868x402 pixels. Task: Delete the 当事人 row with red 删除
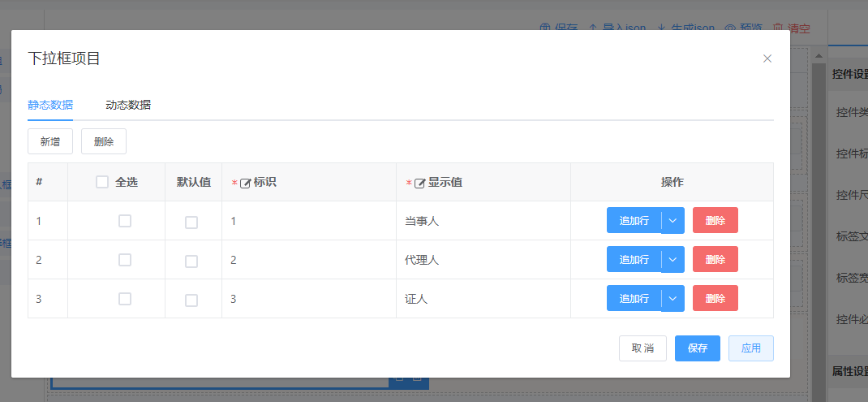point(715,220)
